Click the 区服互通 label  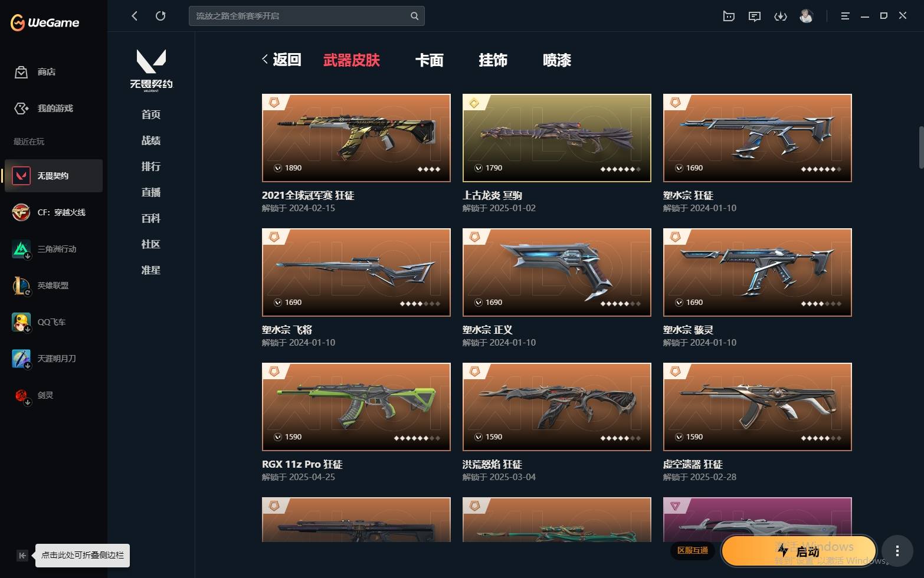point(692,550)
